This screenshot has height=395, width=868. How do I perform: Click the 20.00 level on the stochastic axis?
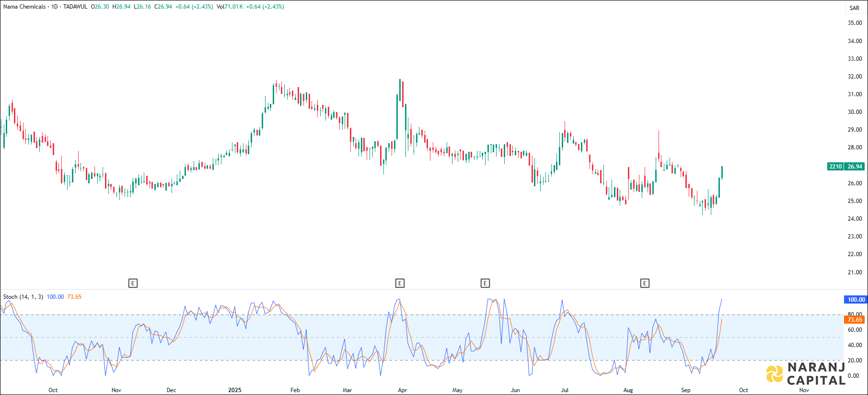pyautogui.click(x=855, y=361)
